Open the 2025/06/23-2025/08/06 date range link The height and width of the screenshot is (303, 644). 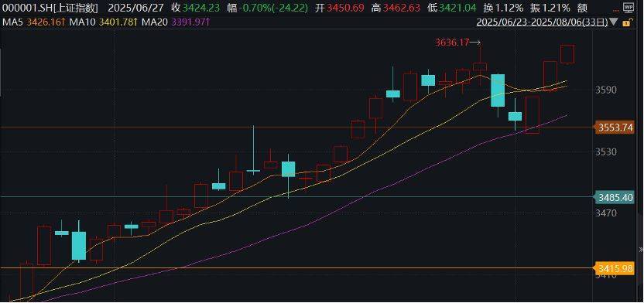click(x=542, y=22)
